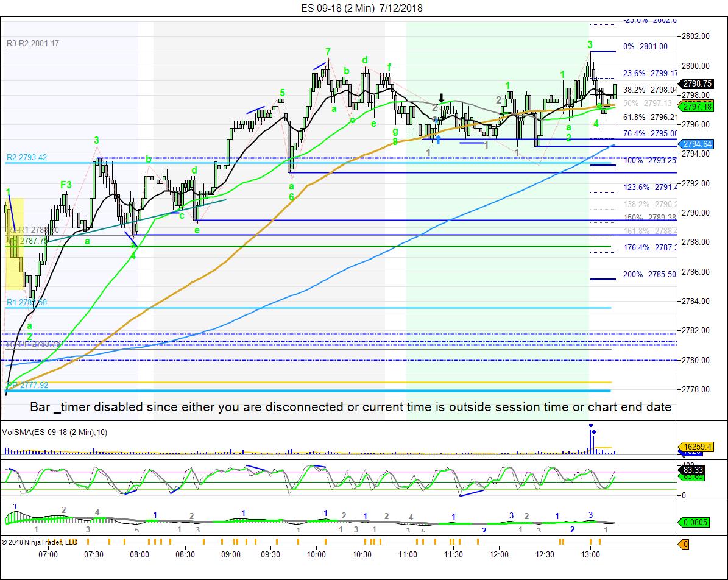Viewport: 728px width, 580px height.
Task: Click the 50% 2797.13 Fibonacci label
Action: point(648,103)
